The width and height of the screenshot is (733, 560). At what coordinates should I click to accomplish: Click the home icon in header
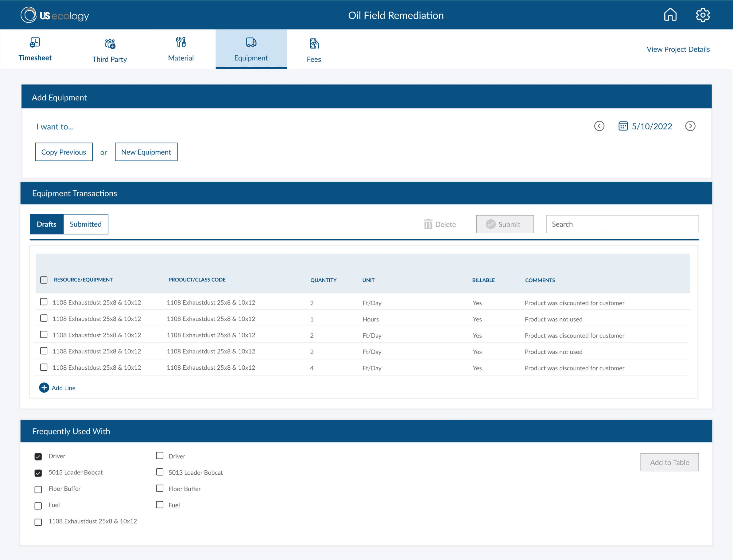pyautogui.click(x=670, y=15)
